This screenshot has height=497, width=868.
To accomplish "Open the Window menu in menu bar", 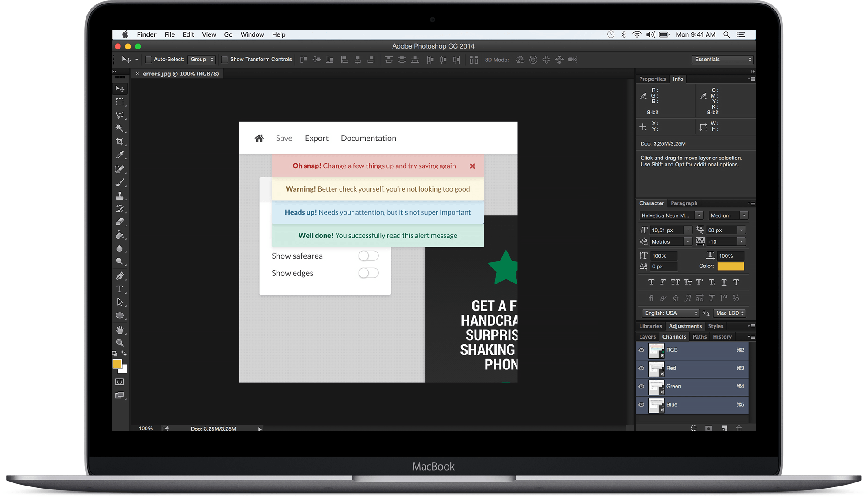I will 252,34.
